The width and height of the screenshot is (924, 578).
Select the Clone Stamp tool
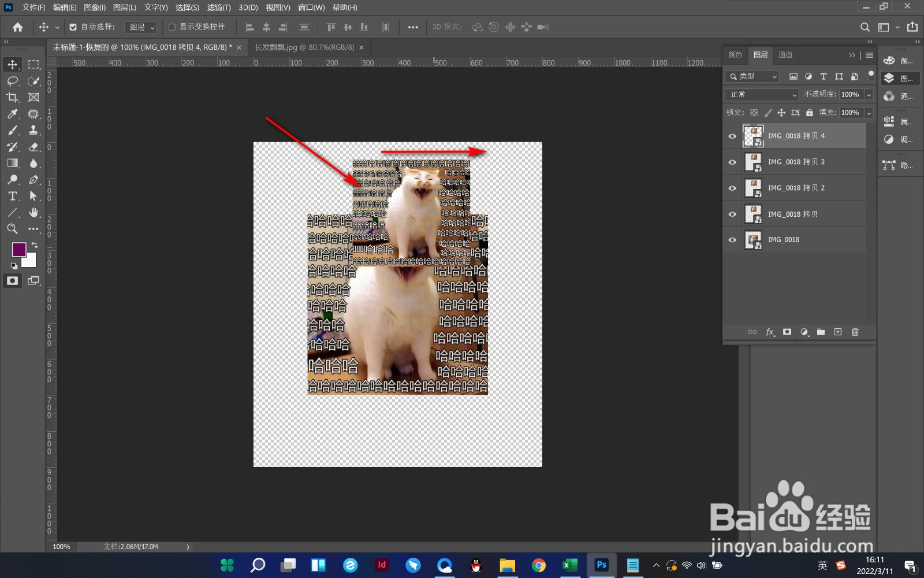[34, 130]
